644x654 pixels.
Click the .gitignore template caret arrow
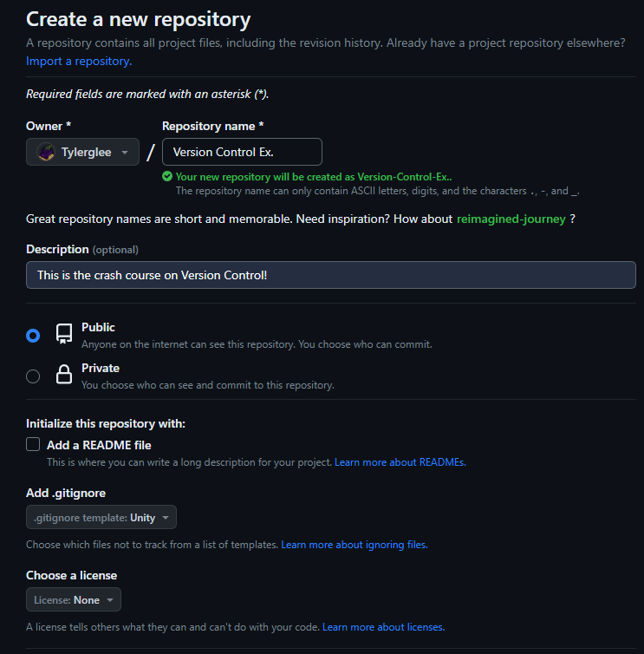click(166, 518)
